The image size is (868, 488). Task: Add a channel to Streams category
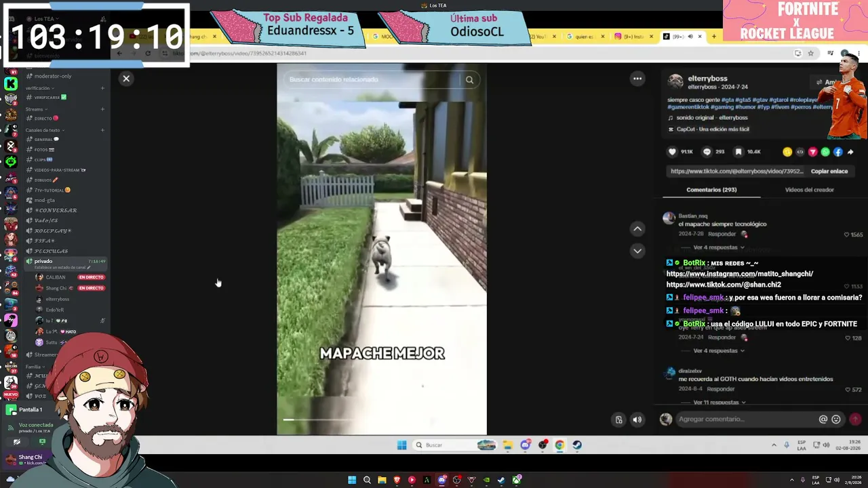tap(102, 109)
